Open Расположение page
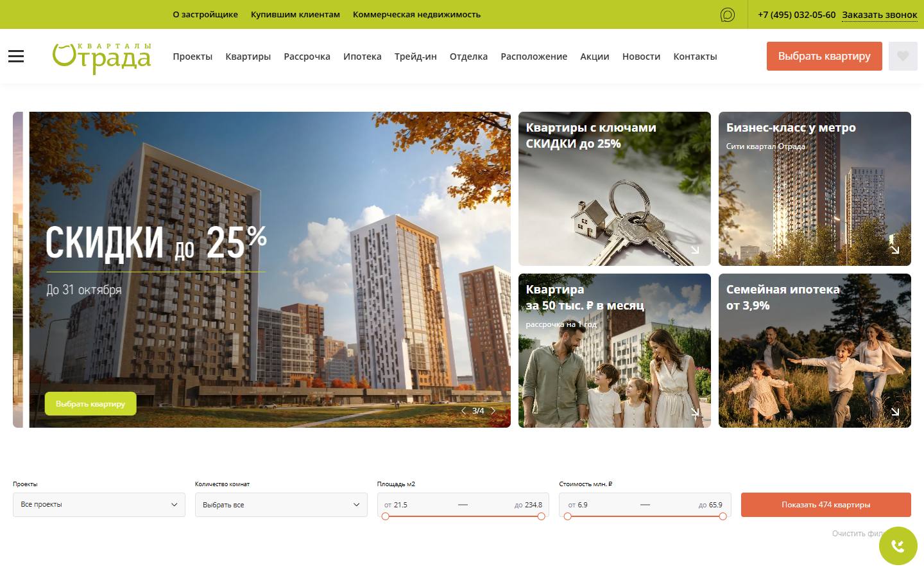 [534, 57]
